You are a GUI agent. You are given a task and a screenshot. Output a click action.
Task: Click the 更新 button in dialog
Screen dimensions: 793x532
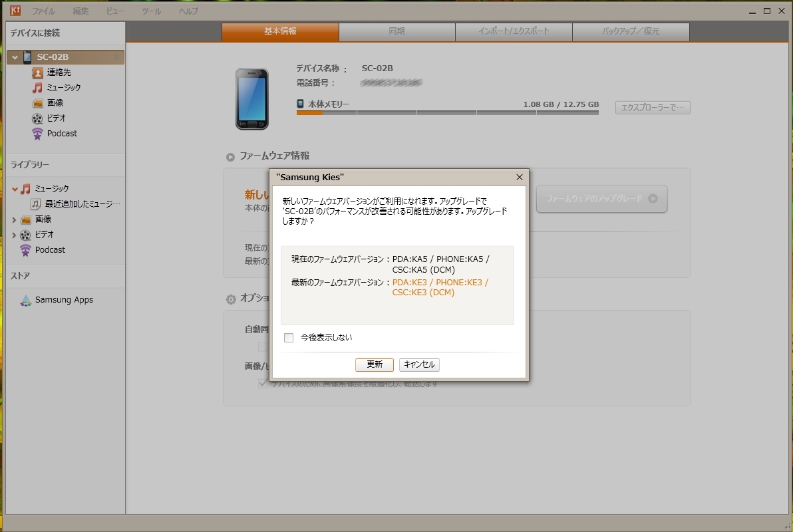(375, 364)
